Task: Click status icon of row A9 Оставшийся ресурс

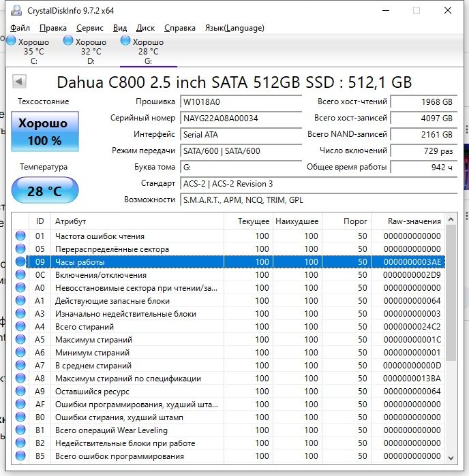Action: 20,391
